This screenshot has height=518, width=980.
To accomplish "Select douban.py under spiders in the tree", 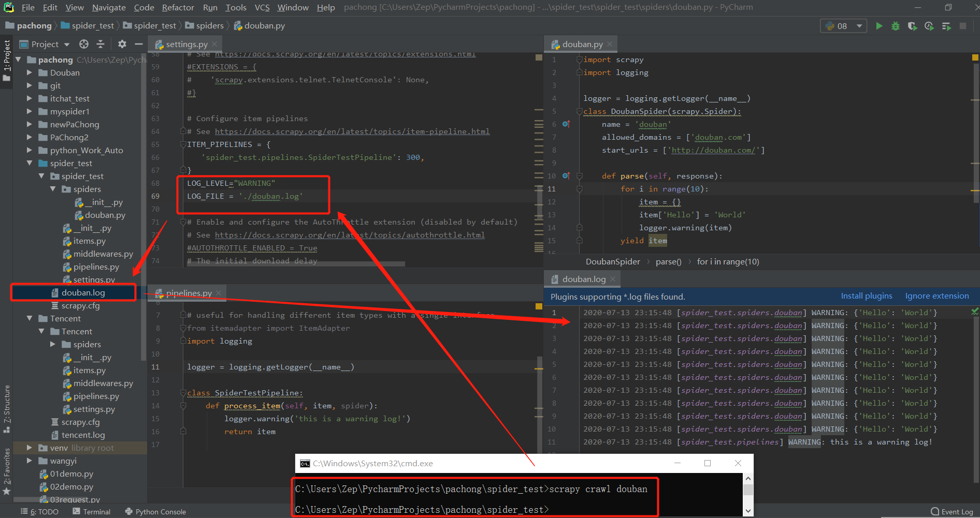I will pyautogui.click(x=105, y=215).
